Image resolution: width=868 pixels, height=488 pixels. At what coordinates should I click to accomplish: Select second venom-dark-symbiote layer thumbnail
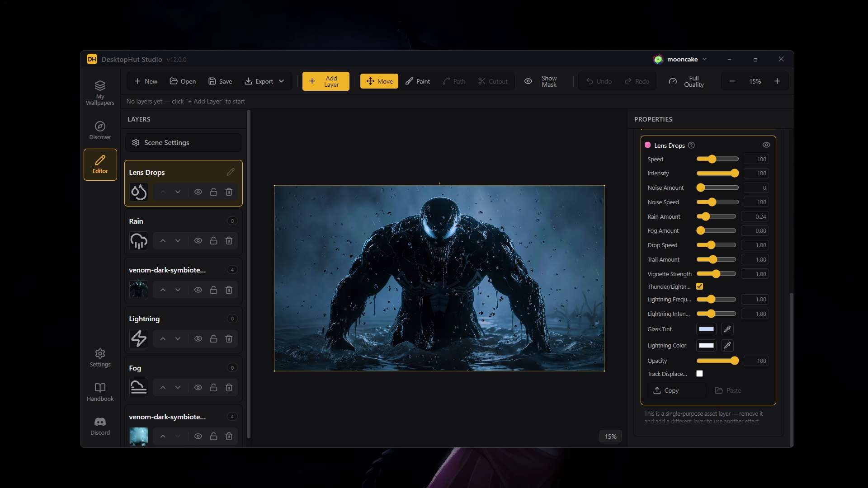139,436
